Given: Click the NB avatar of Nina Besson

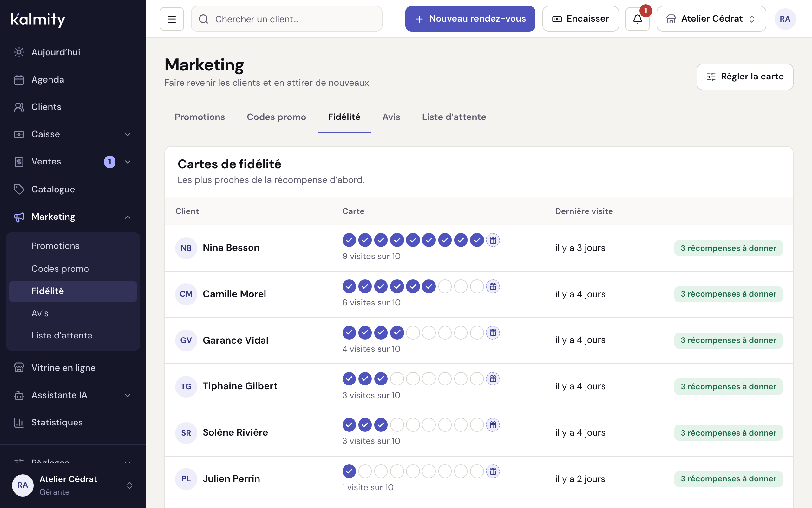Looking at the screenshot, I should [x=186, y=248].
